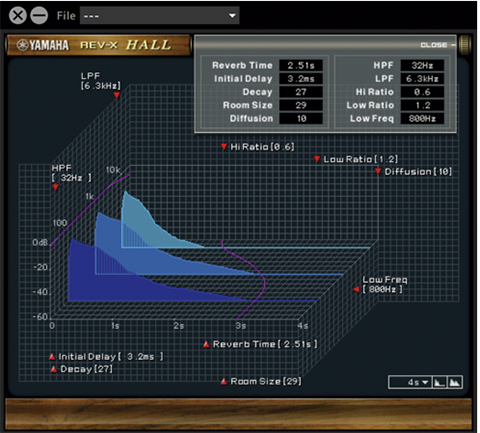This screenshot has width=480, height=433.
Task: Click the LPF 6.3kHz value field
Action: tap(422, 79)
